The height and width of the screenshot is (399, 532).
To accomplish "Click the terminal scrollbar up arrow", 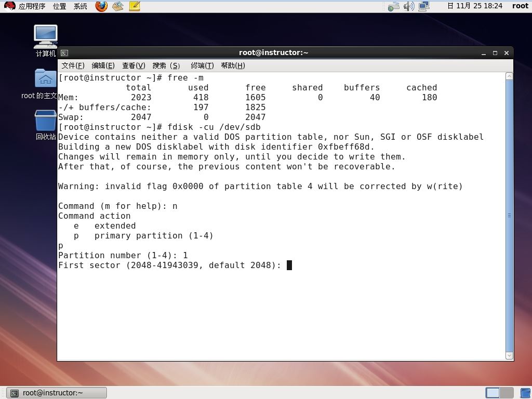I will (509, 76).
